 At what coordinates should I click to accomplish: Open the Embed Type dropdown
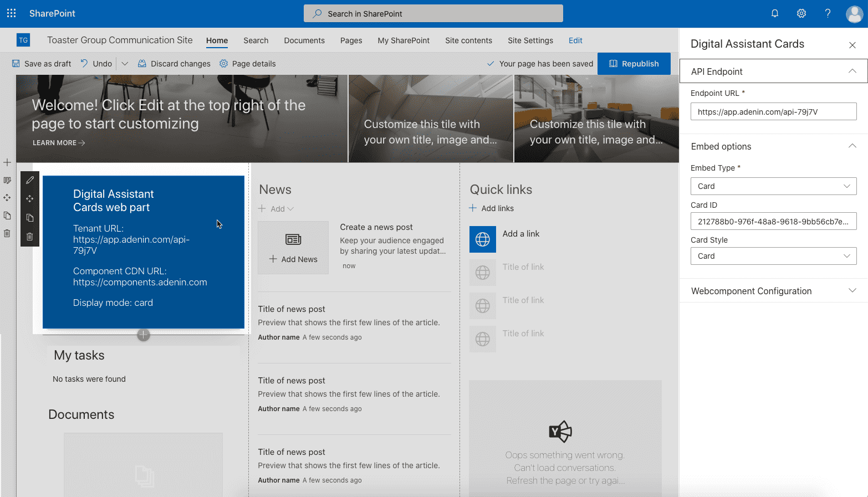coord(774,186)
